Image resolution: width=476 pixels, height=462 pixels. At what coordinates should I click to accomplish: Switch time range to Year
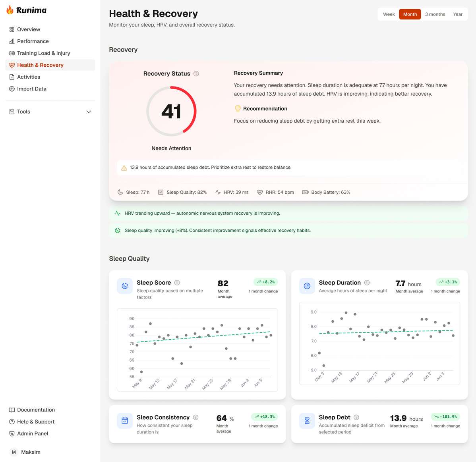[458, 14]
